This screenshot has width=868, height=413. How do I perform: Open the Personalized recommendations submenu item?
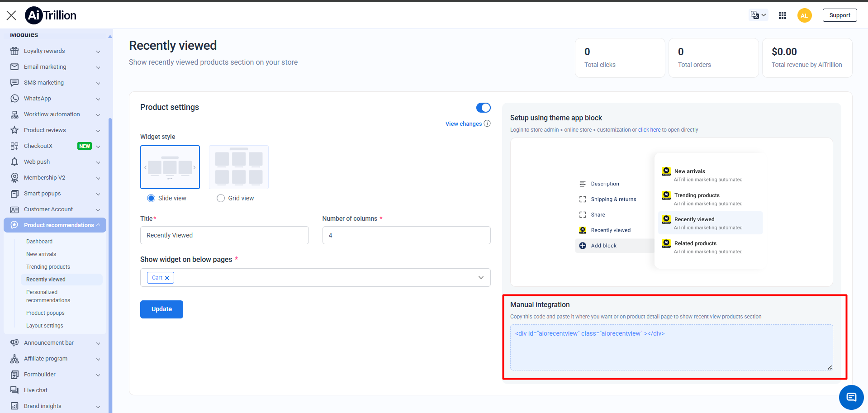click(48, 296)
